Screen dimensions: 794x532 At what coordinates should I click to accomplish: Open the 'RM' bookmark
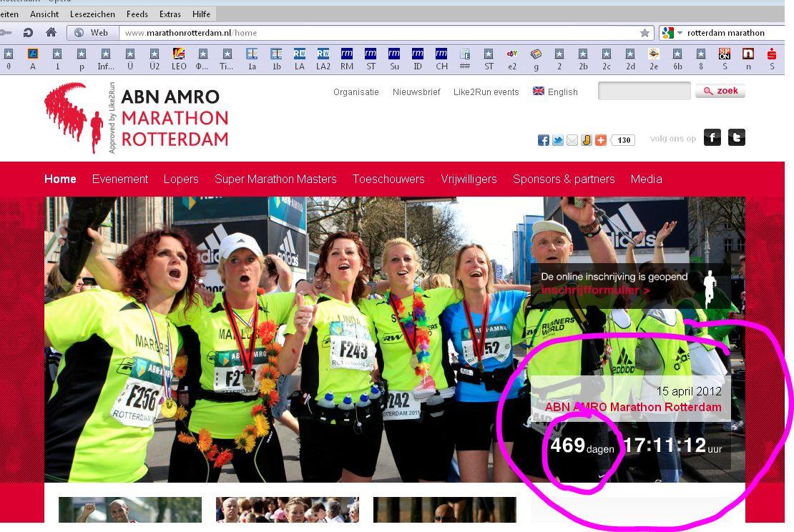347,59
